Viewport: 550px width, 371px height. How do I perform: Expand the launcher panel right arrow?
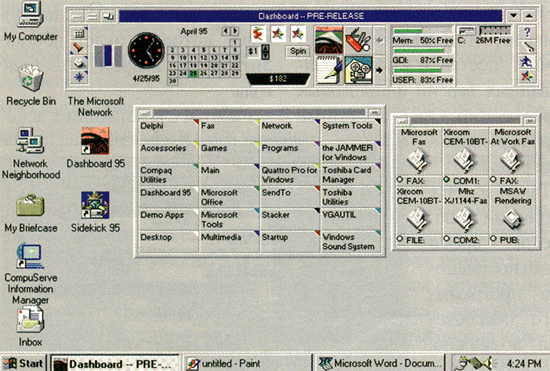click(x=379, y=70)
